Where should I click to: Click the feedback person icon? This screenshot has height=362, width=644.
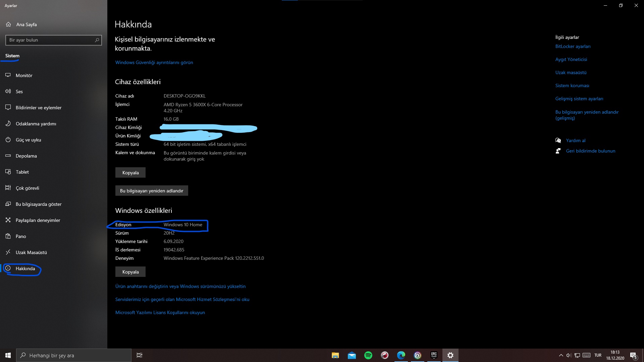558,151
